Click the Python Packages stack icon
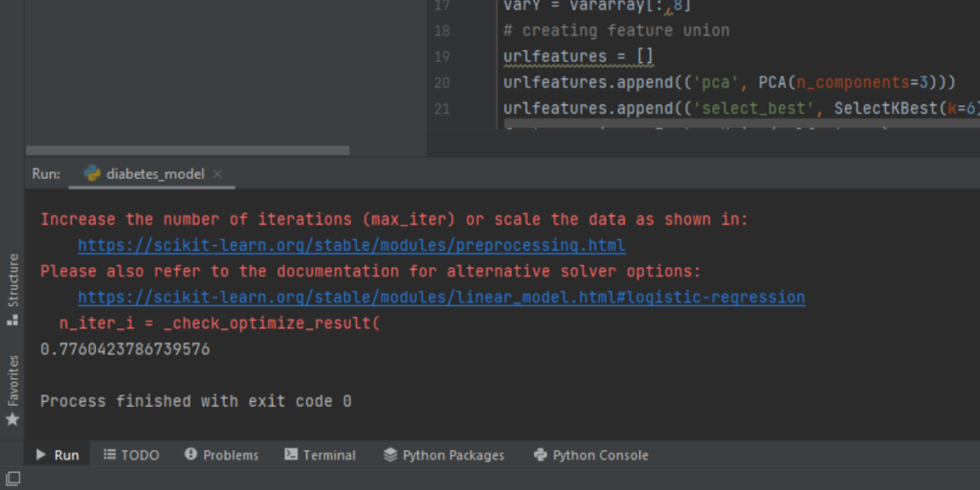 [390, 455]
